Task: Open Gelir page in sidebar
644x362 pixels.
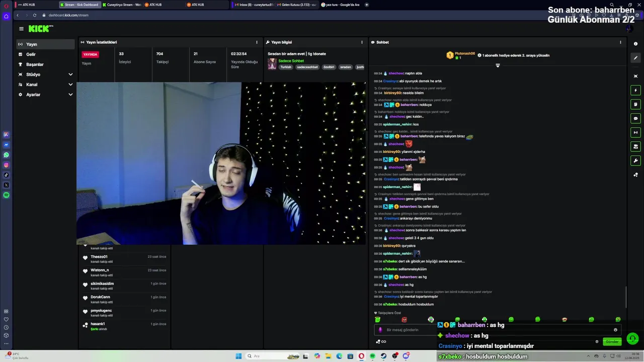Action: tap(45, 54)
